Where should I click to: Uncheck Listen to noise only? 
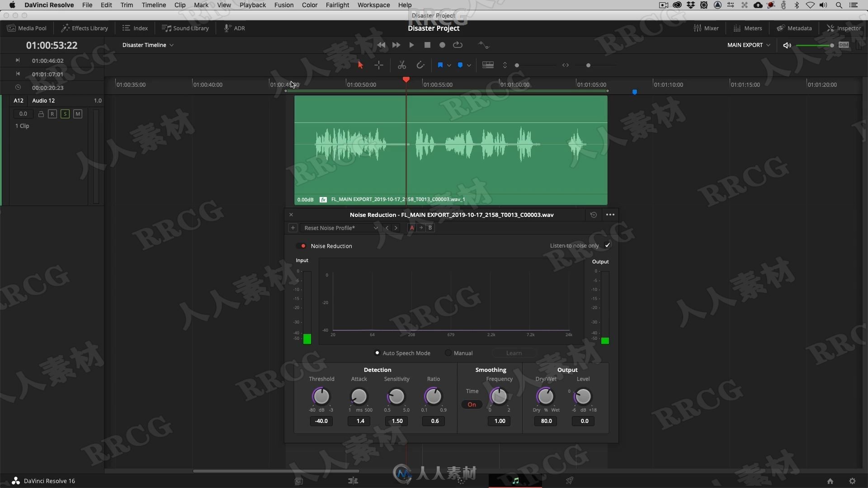607,245
